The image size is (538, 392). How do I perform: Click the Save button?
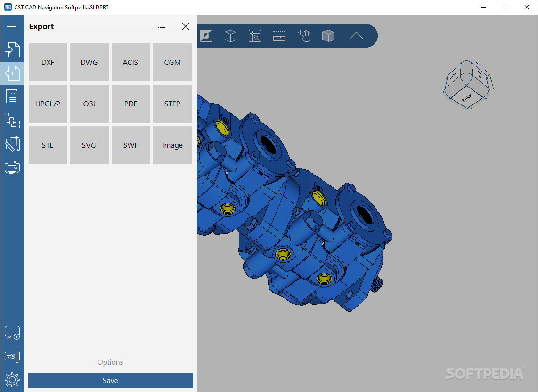(x=111, y=380)
